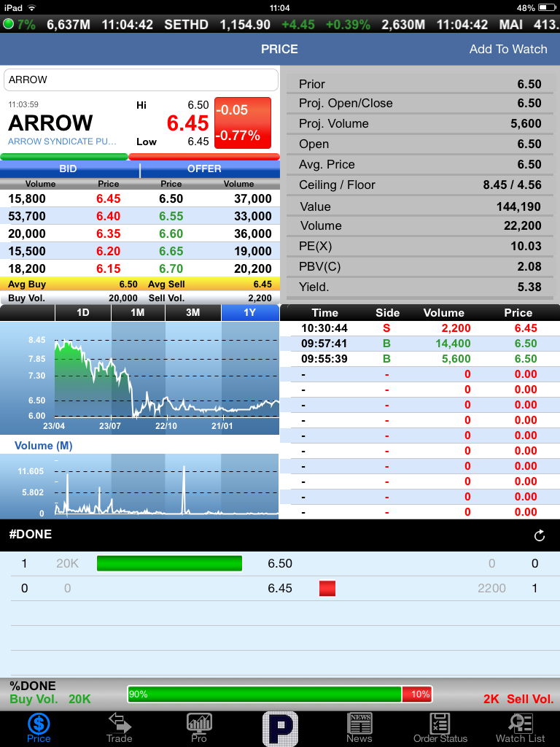Select the 1M chart range
The width and height of the screenshot is (560, 747).
(138, 312)
